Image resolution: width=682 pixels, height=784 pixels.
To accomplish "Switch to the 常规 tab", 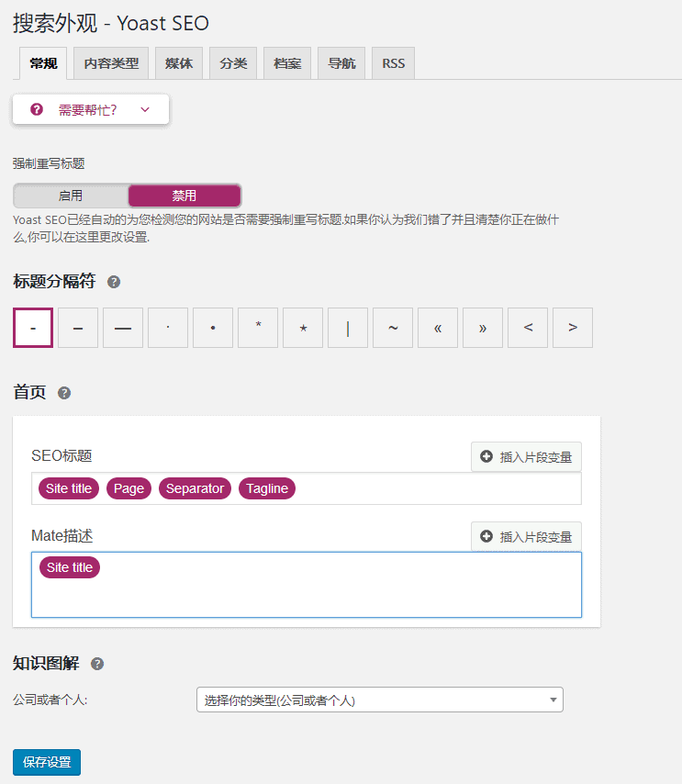I will (x=43, y=63).
